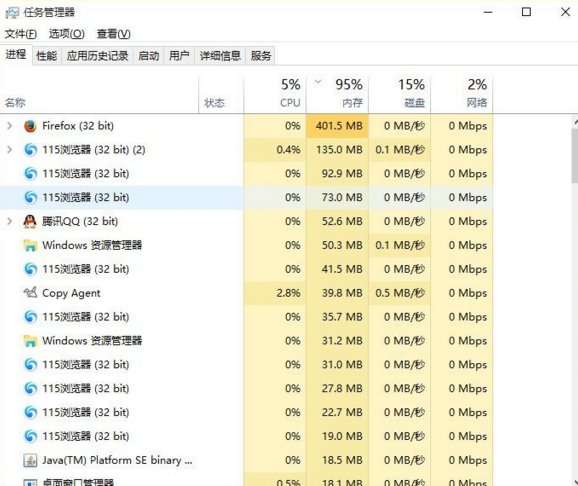Select the 115浏览器 row using 41.5 MB
The width and height of the screenshot is (578, 486).
coord(246,270)
